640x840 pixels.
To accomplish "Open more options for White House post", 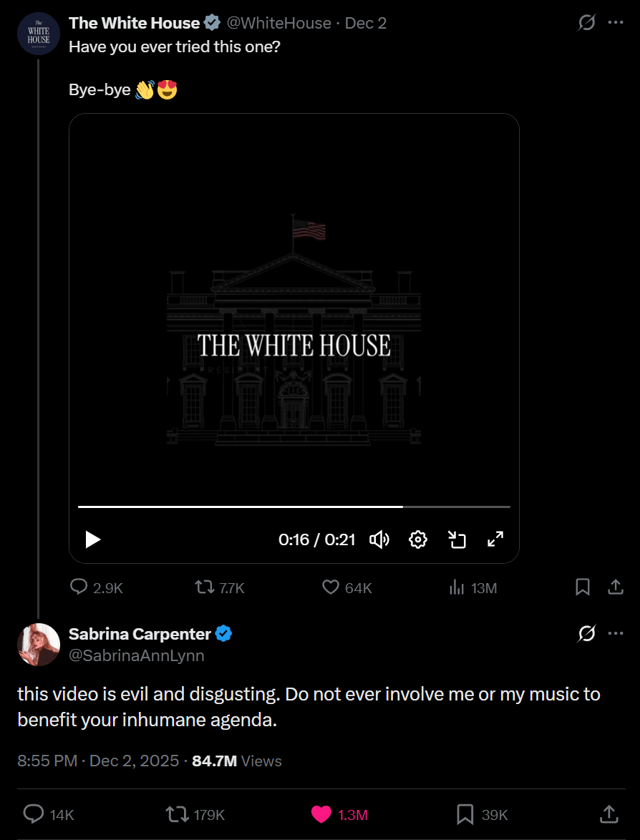I will (x=616, y=23).
